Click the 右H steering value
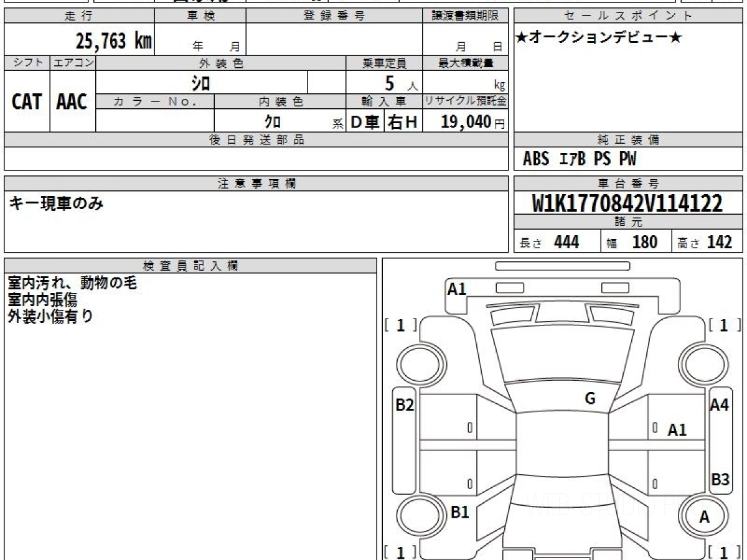The image size is (747, 560). (403, 122)
